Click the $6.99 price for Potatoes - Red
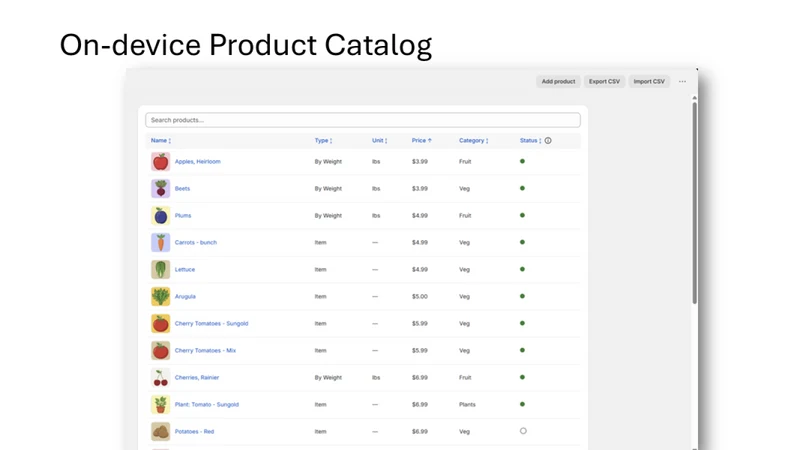The height and width of the screenshot is (450, 800). coord(420,432)
